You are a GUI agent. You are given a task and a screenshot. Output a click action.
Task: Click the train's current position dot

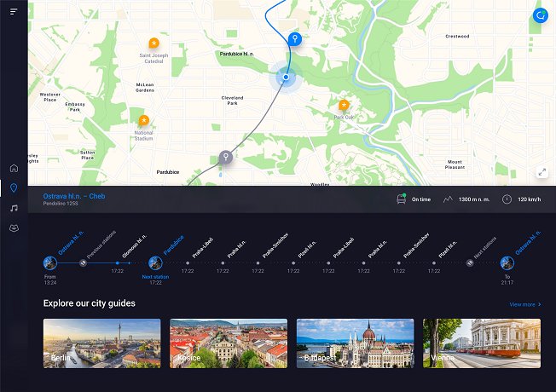point(286,77)
